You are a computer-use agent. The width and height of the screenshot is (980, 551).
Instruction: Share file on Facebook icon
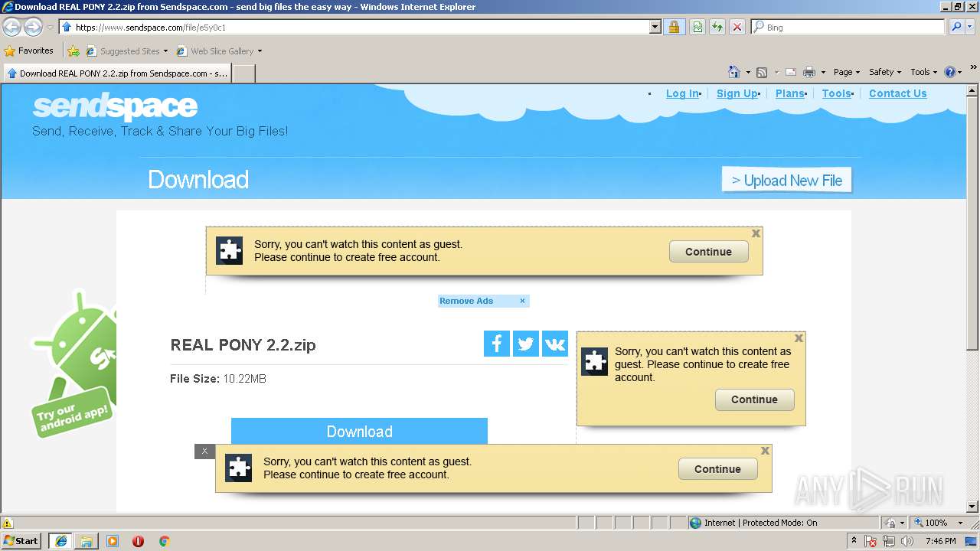[x=497, y=344]
